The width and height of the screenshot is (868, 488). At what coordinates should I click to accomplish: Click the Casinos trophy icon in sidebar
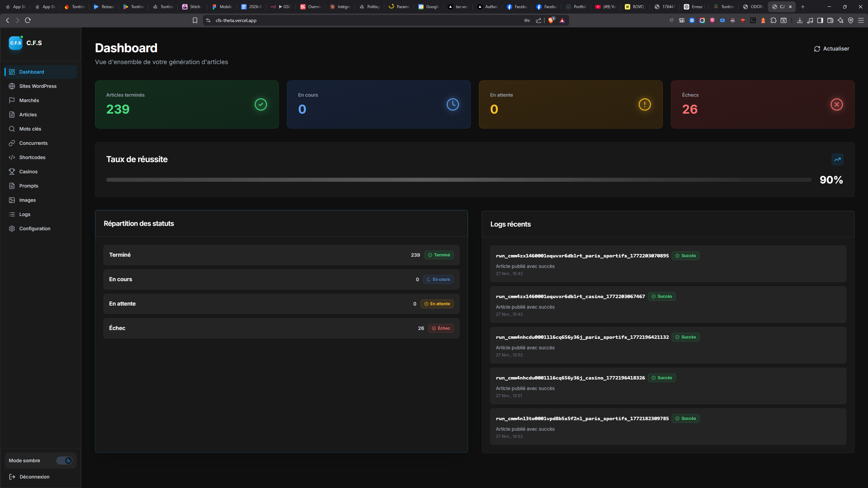click(x=12, y=172)
